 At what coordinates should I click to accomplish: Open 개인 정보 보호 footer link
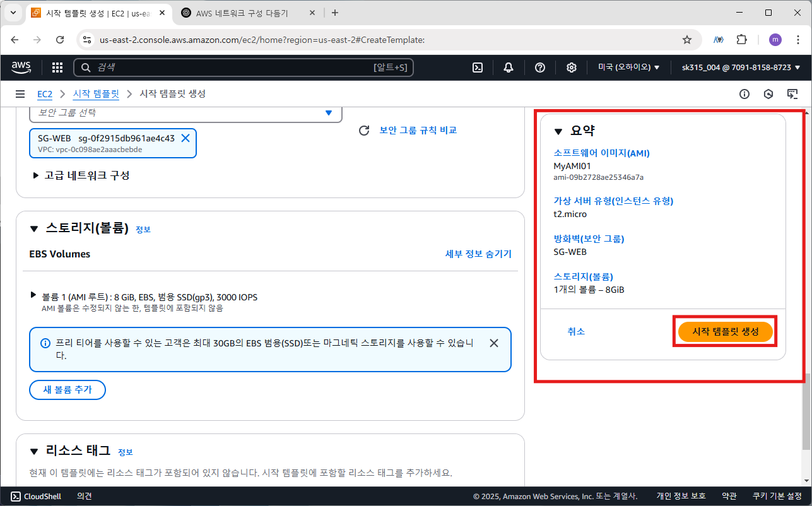681,496
